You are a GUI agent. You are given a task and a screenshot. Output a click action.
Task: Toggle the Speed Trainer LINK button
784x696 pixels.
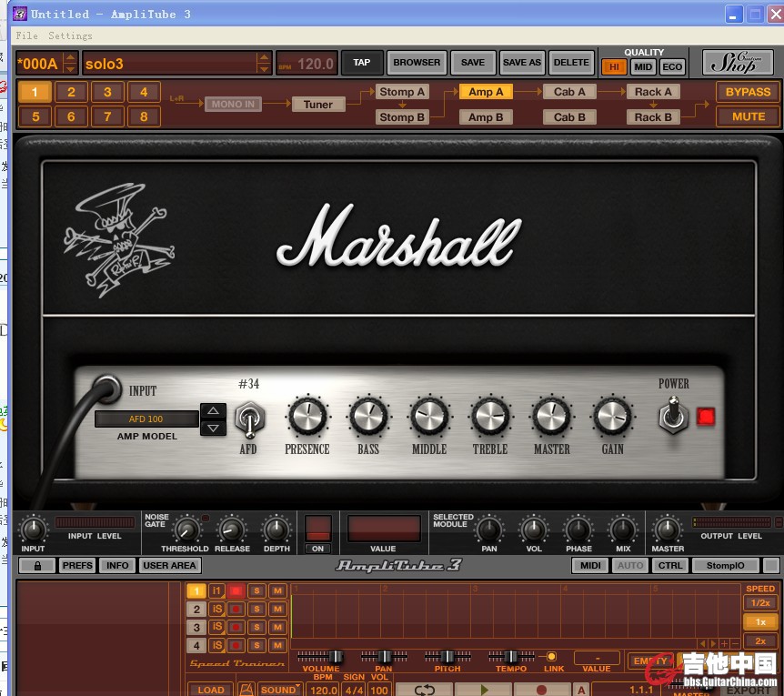tap(551, 657)
